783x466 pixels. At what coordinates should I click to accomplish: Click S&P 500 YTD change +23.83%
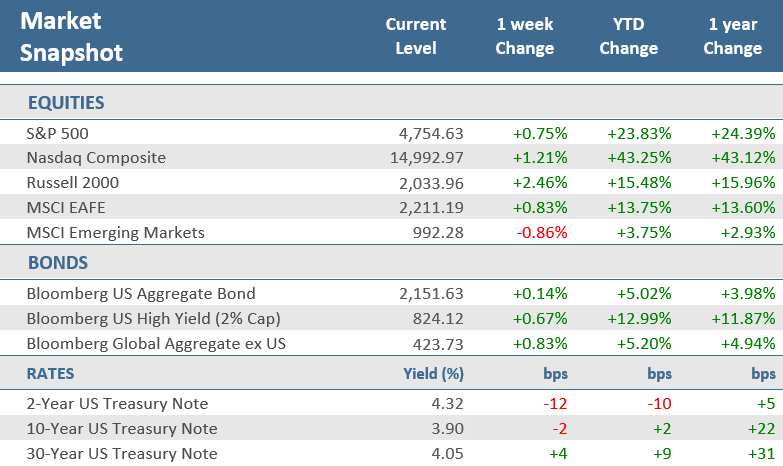[639, 133]
